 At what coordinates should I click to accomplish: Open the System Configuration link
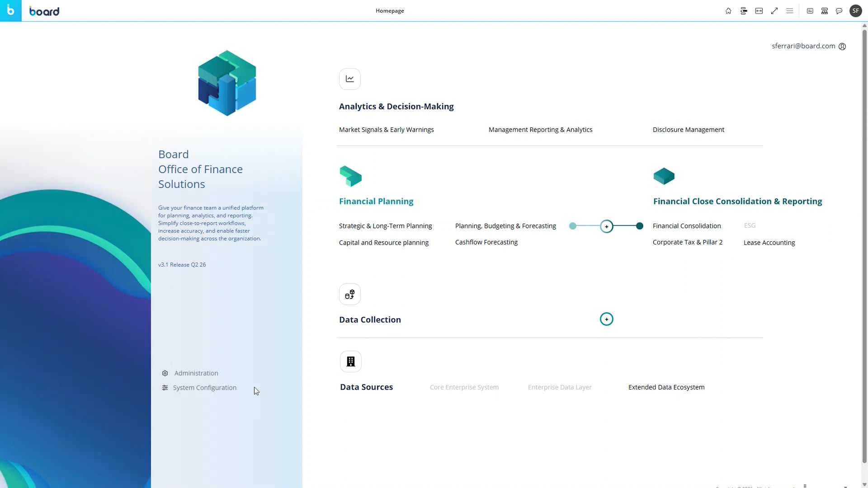(x=205, y=388)
